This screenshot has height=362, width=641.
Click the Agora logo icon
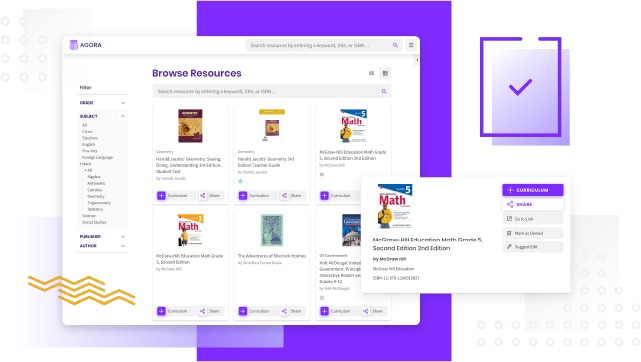[x=74, y=45]
